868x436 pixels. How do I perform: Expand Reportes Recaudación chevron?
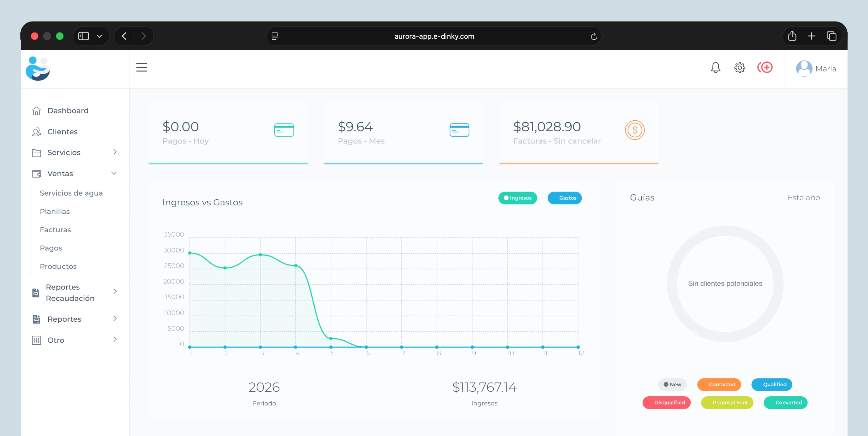(115, 292)
